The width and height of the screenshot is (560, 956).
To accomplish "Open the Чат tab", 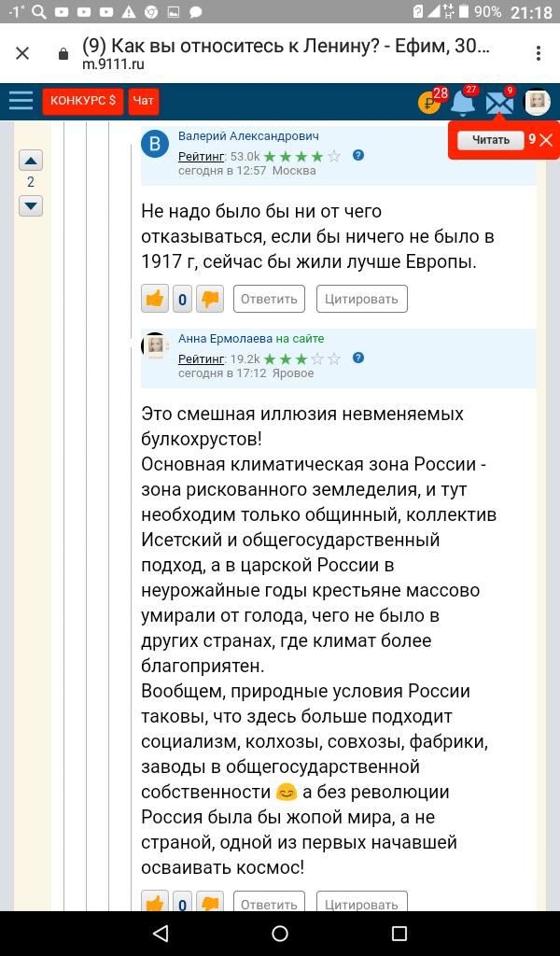I will tap(143, 101).
